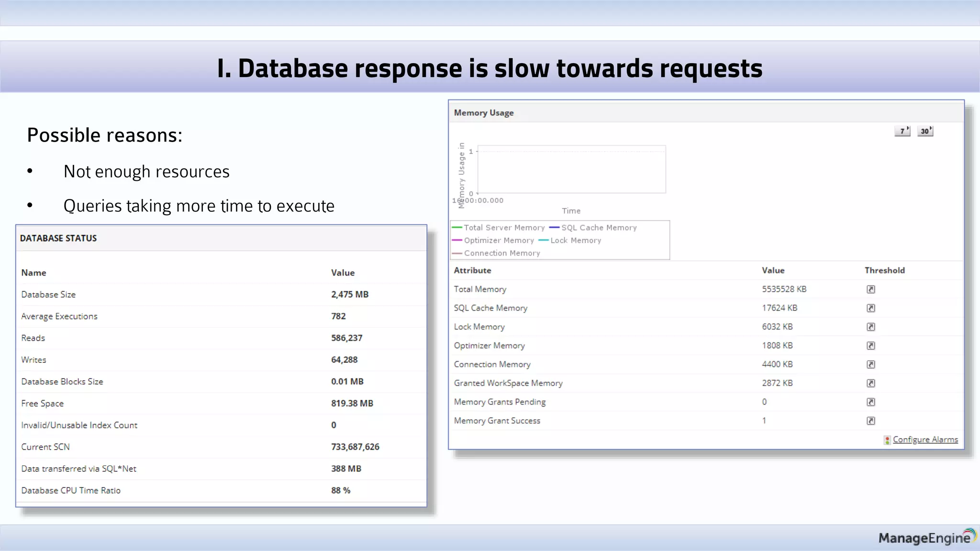Select the Data transferred via SQL*Net label

pos(79,469)
